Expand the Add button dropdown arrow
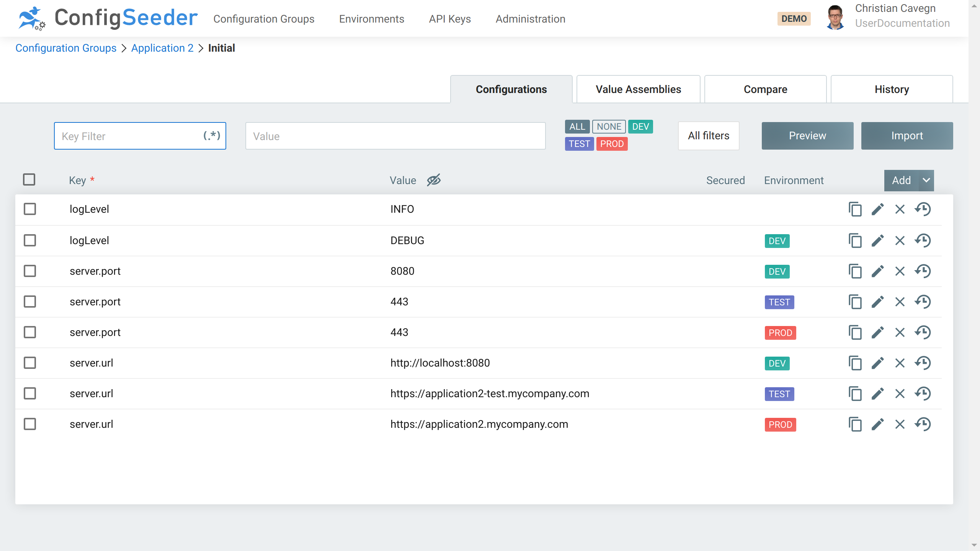This screenshot has width=980, height=551. pyautogui.click(x=926, y=180)
